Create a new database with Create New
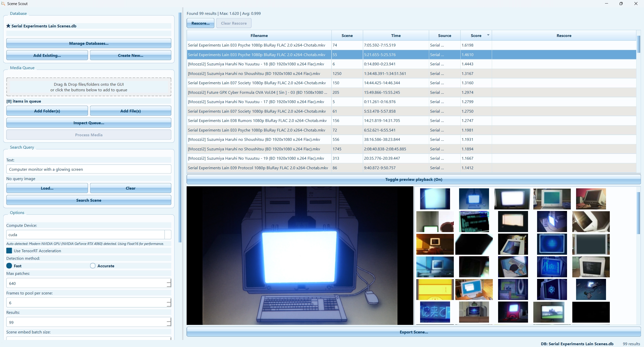This screenshot has height=347, width=644. point(131,55)
